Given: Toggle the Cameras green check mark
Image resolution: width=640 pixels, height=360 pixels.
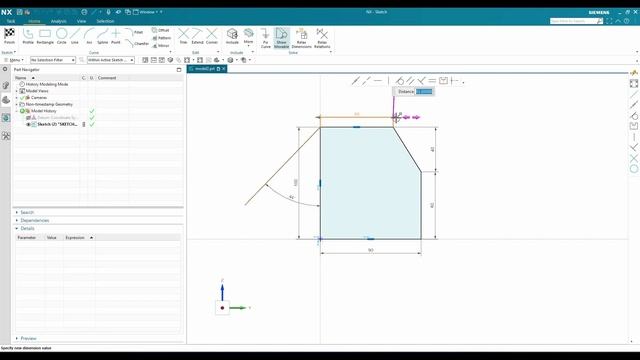Looking at the screenshot, I should click(x=23, y=98).
